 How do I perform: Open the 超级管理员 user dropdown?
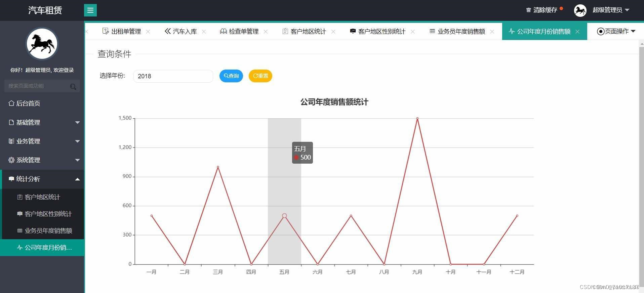(611, 10)
